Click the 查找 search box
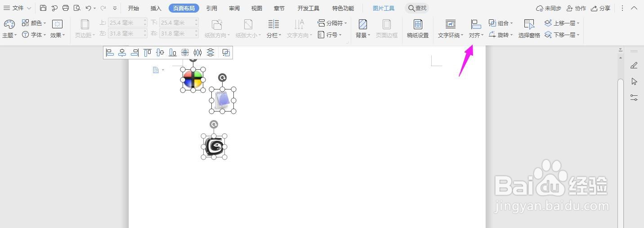 [417, 8]
